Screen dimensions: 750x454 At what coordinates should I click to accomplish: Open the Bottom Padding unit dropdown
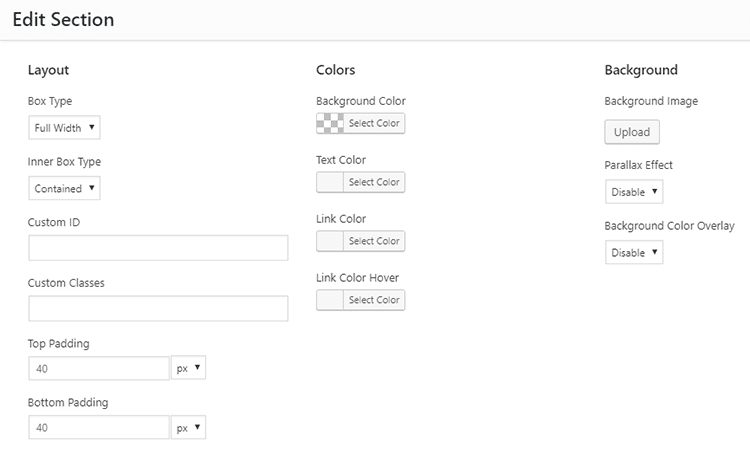[188, 427]
